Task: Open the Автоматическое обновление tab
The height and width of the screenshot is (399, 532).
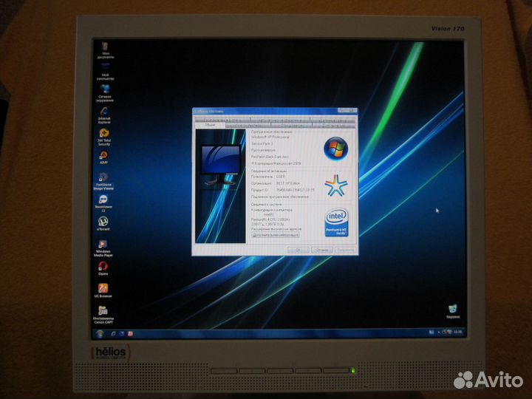Action: 280,120
